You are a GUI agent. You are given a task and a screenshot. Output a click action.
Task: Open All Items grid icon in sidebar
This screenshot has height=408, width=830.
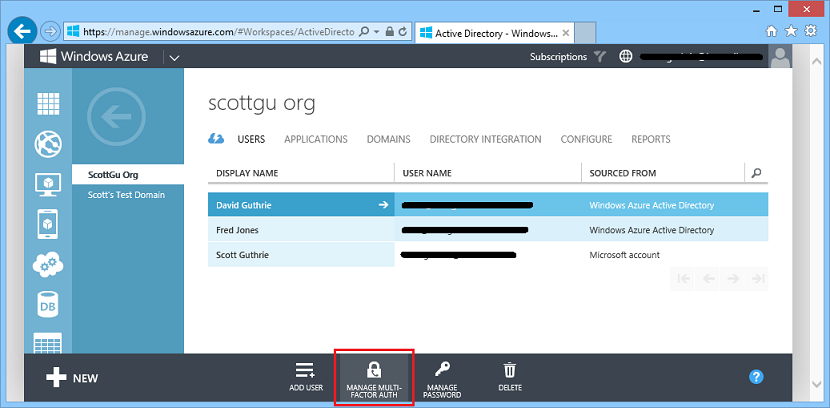point(48,103)
